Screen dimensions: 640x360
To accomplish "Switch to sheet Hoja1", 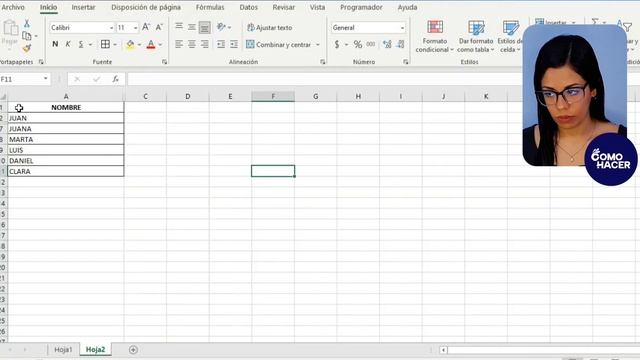I will point(63,349).
